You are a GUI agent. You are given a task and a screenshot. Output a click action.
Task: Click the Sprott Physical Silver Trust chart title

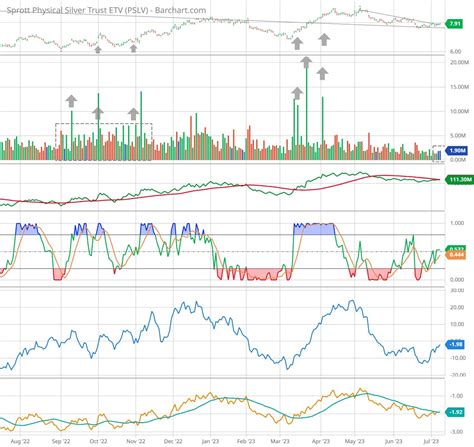pos(106,10)
